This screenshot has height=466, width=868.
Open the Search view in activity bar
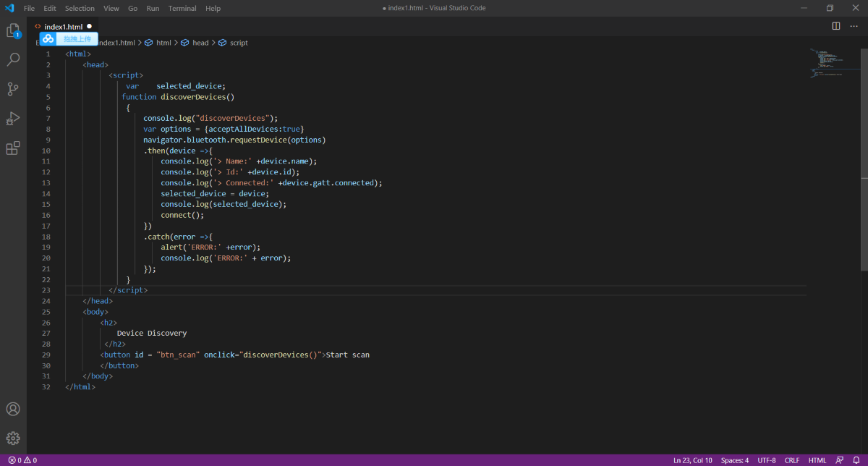pyautogui.click(x=13, y=60)
